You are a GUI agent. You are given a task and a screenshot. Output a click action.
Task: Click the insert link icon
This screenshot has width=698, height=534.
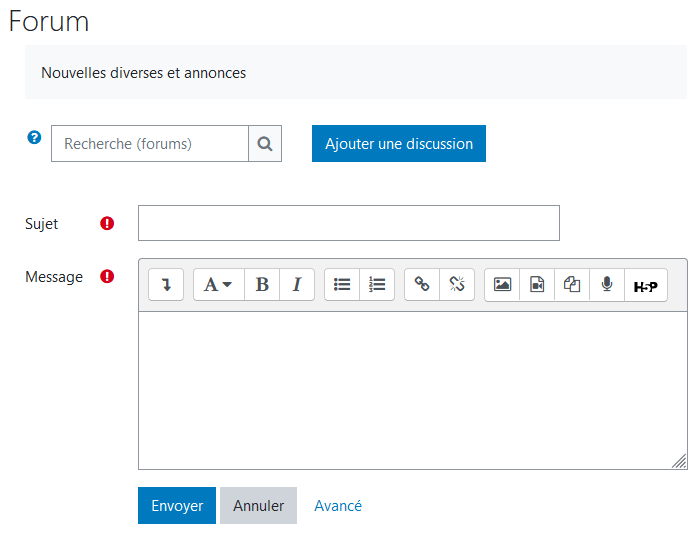click(422, 285)
